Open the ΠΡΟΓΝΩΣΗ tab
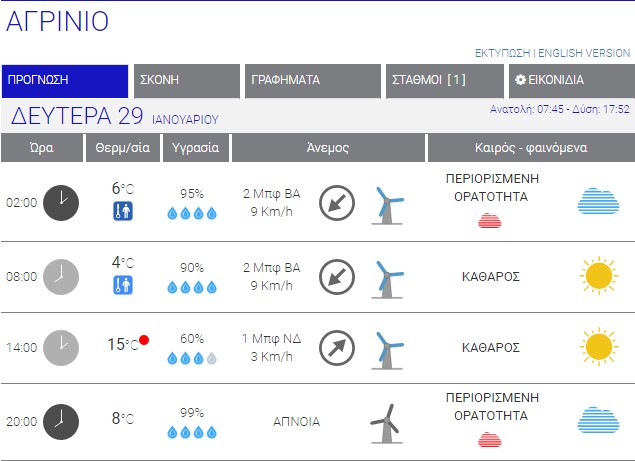The width and height of the screenshot is (635, 461). pos(65,81)
